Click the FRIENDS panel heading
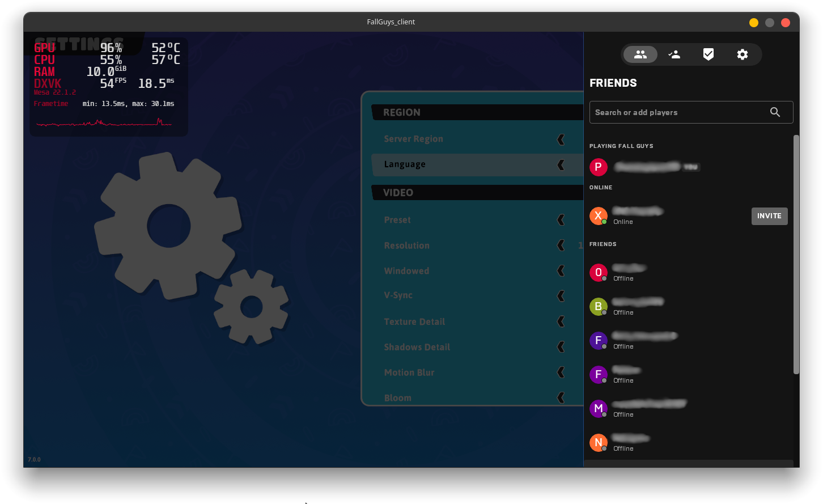This screenshot has width=823, height=504. coord(613,83)
